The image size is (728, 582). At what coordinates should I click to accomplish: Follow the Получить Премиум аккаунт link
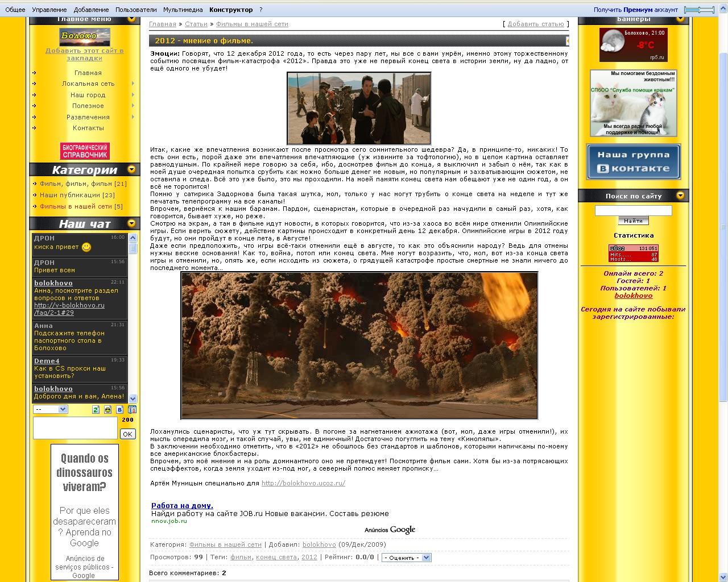click(x=636, y=10)
